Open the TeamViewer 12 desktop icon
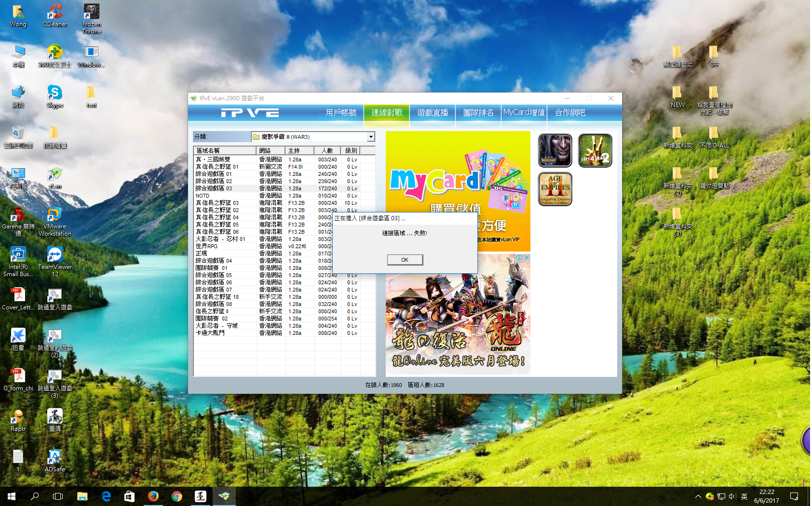This screenshot has width=812, height=506. click(x=54, y=262)
